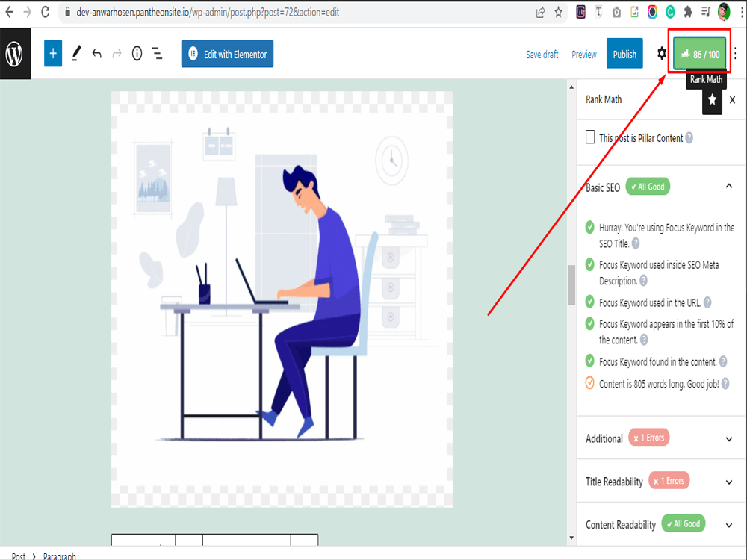
Task: Click help icon beside Pillar Content
Action: click(689, 138)
